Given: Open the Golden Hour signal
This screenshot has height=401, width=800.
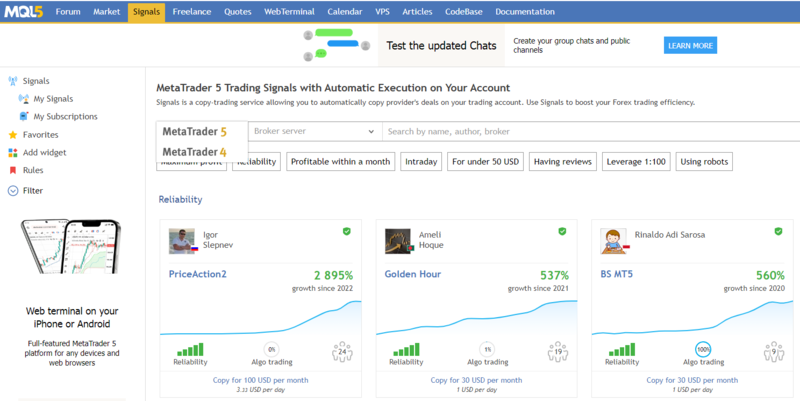Looking at the screenshot, I should click(413, 274).
